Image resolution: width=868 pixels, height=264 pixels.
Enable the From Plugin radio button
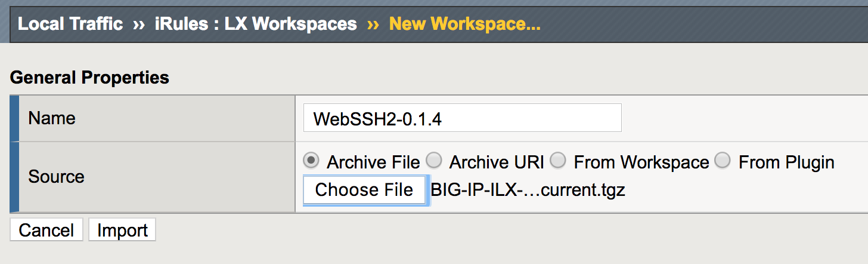(x=723, y=161)
